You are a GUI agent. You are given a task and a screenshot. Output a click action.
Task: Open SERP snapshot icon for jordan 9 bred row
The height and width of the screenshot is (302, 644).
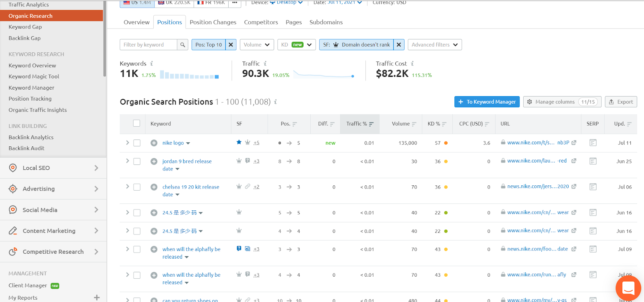tap(593, 161)
